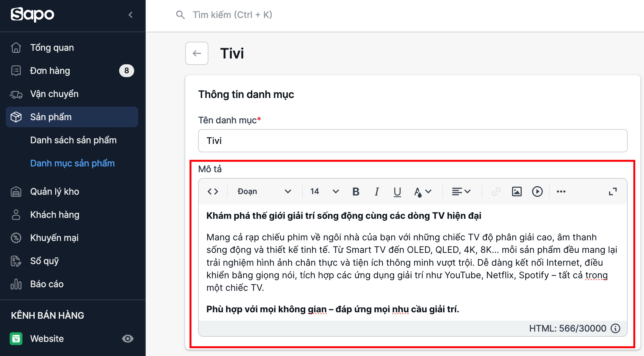Open the text alignment dropdown
The height and width of the screenshot is (356, 644).
pos(461,191)
